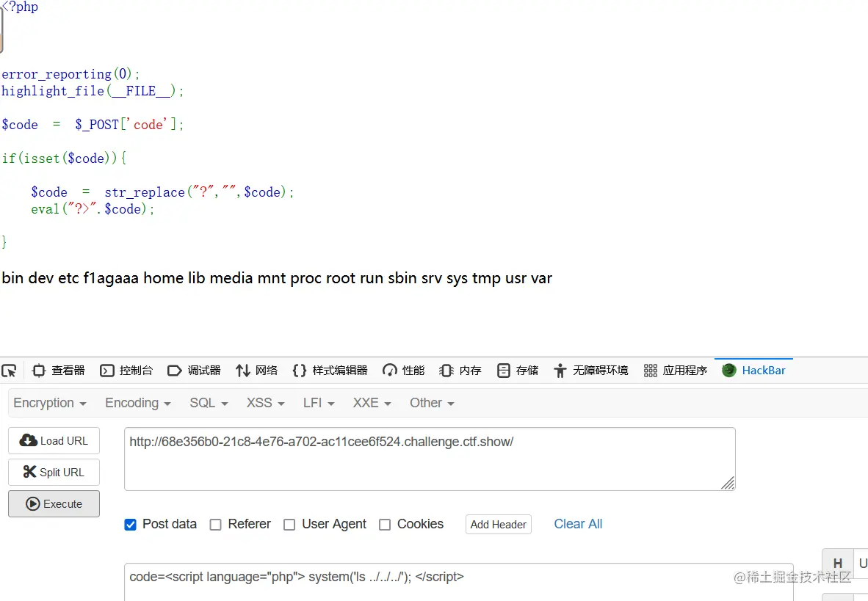This screenshot has height=601, width=868.
Task: Expand the Encoding dropdown menu
Action: click(x=138, y=403)
